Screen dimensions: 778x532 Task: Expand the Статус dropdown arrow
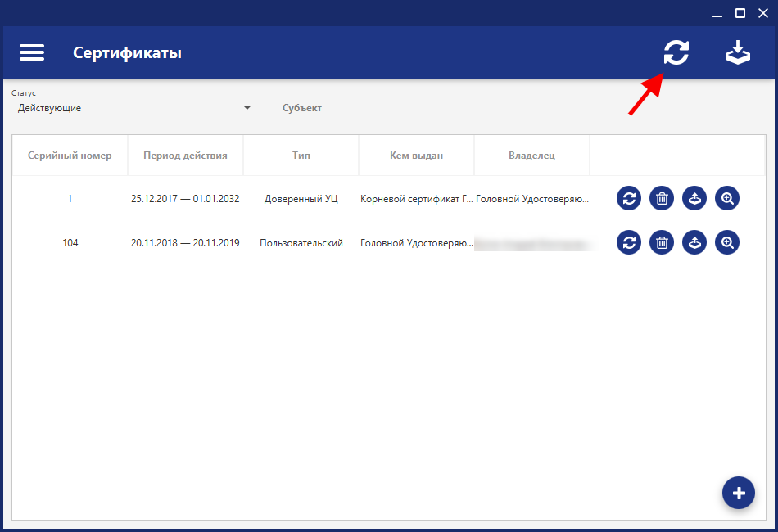coord(247,108)
